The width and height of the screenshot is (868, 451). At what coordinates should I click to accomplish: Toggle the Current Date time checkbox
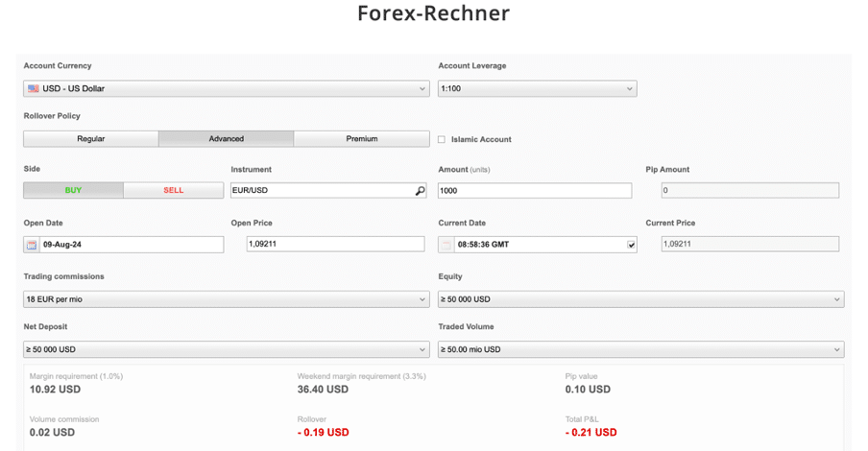click(631, 245)
